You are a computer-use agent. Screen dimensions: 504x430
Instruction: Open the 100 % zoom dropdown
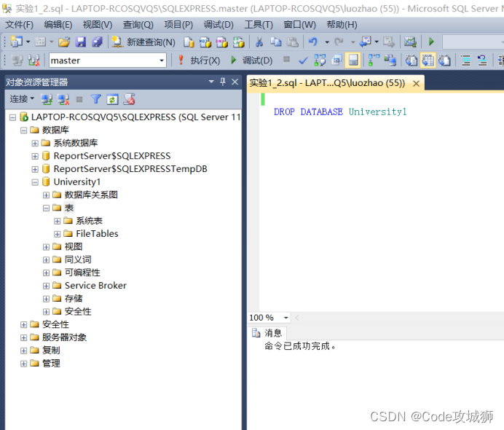pos(286,318)
